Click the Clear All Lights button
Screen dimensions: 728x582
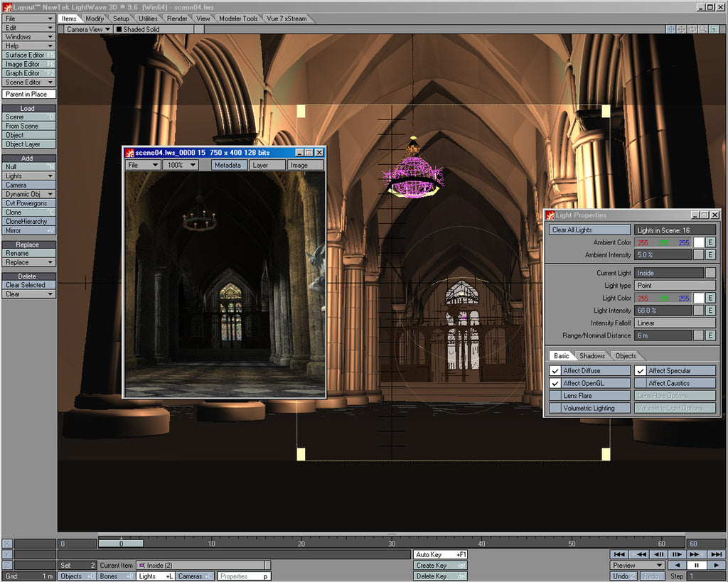click(589, 229)
